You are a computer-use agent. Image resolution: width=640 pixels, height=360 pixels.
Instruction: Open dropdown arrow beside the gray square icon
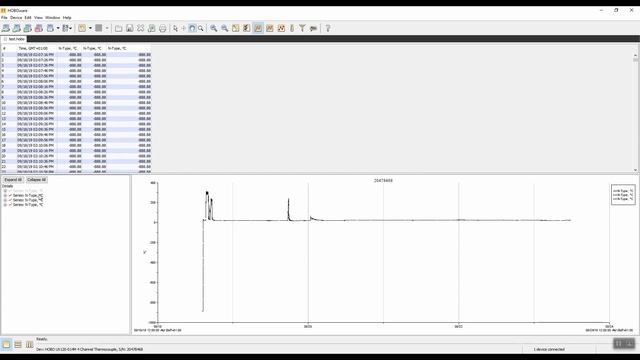107,28
